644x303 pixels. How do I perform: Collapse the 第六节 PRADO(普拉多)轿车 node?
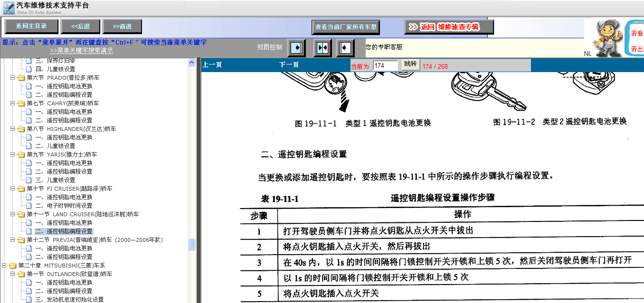pyautogui.click(x=13, y=78)
